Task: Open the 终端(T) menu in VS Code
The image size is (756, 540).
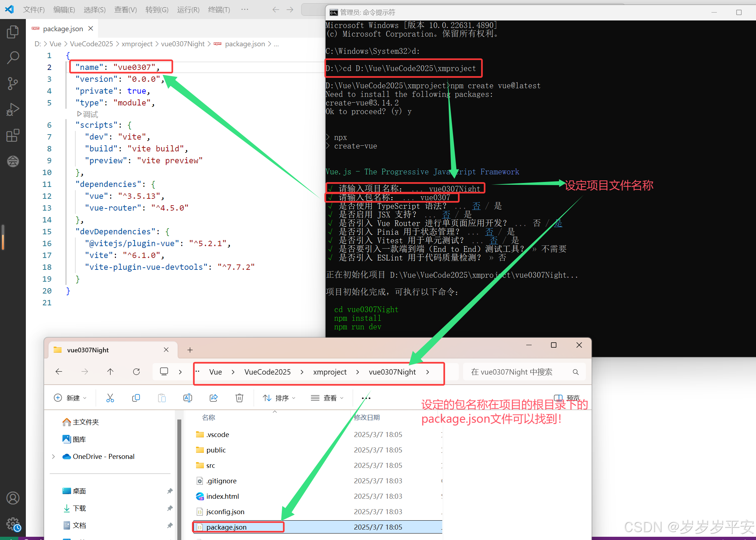Action: pos(219,10)
